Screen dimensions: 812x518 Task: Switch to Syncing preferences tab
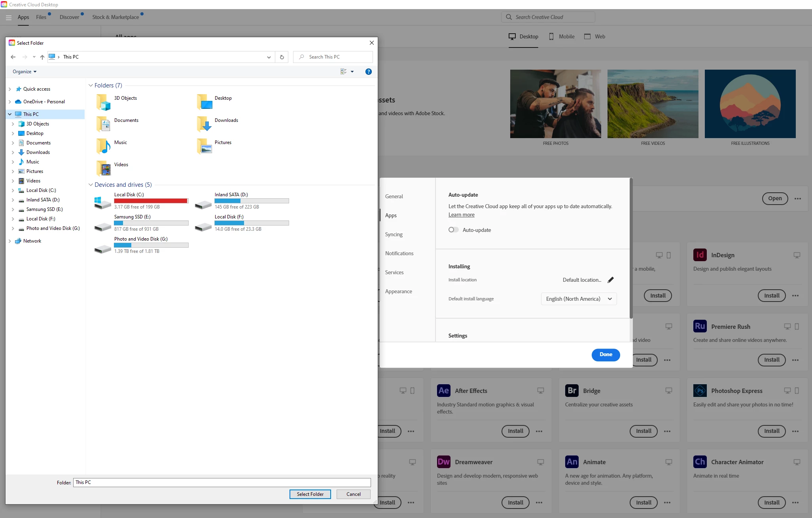click(394, 234)
